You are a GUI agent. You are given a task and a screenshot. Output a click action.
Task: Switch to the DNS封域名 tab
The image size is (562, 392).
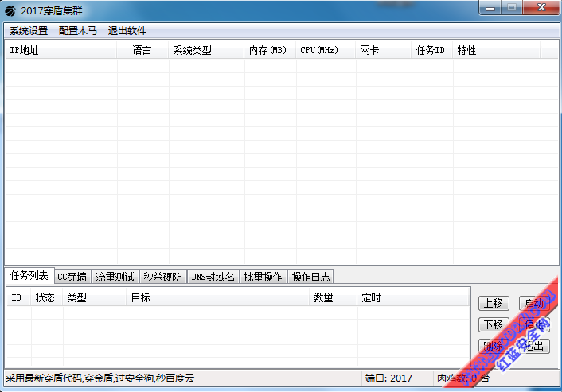(x=213, y=277)
